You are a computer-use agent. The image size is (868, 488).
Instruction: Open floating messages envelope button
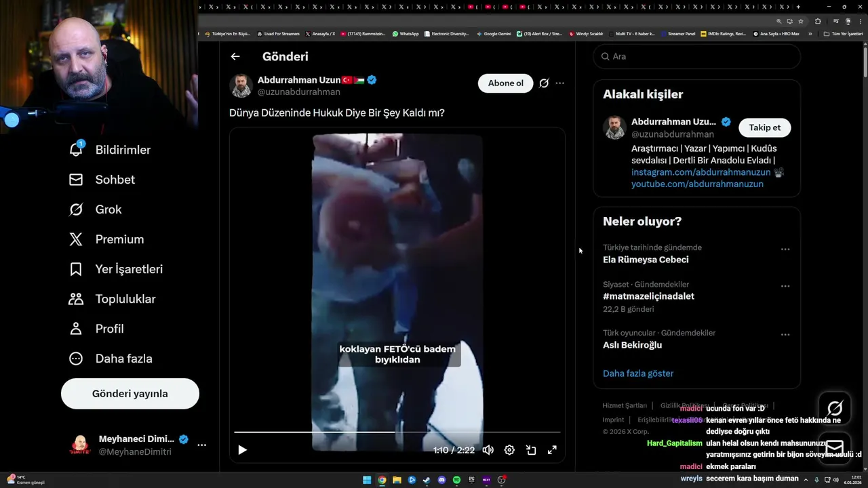[835, 447]
